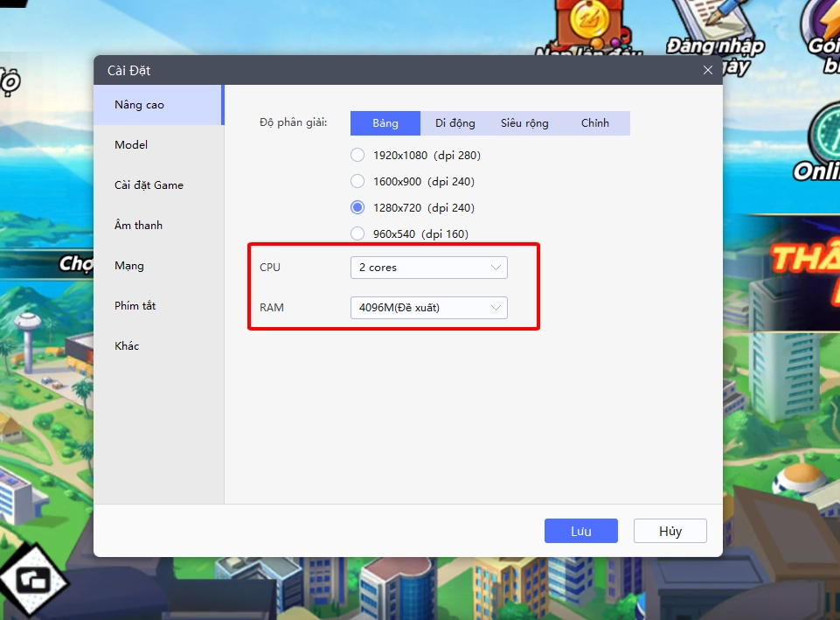Save settings with the Lưu button
The width and height of the screenshot is (840, 620).
click(580, 531)
